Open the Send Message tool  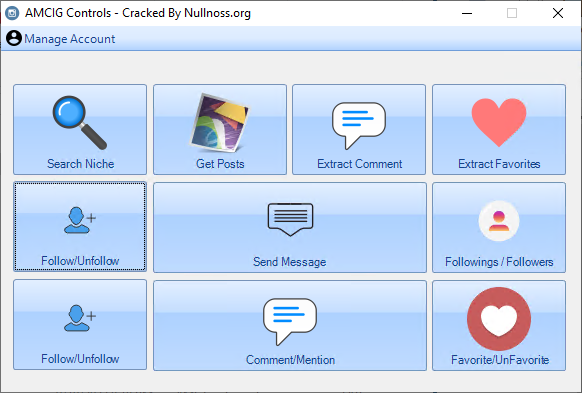point(290,227)
